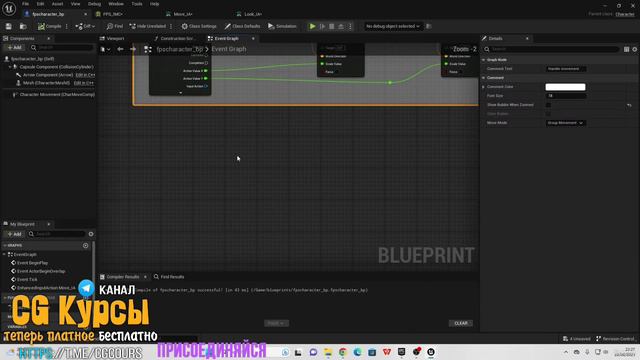This screenshot has height=360, width=640.
Task: Click the Add button in My Blueprint
Action: pyautogui.click(x=14, y=234)
